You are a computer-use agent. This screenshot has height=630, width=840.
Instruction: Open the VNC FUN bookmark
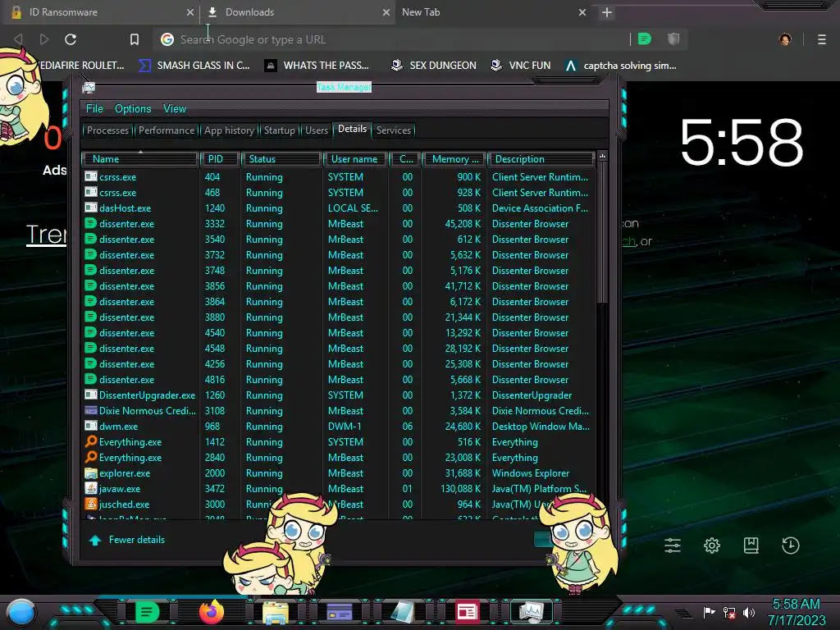[x=521, y=66]
